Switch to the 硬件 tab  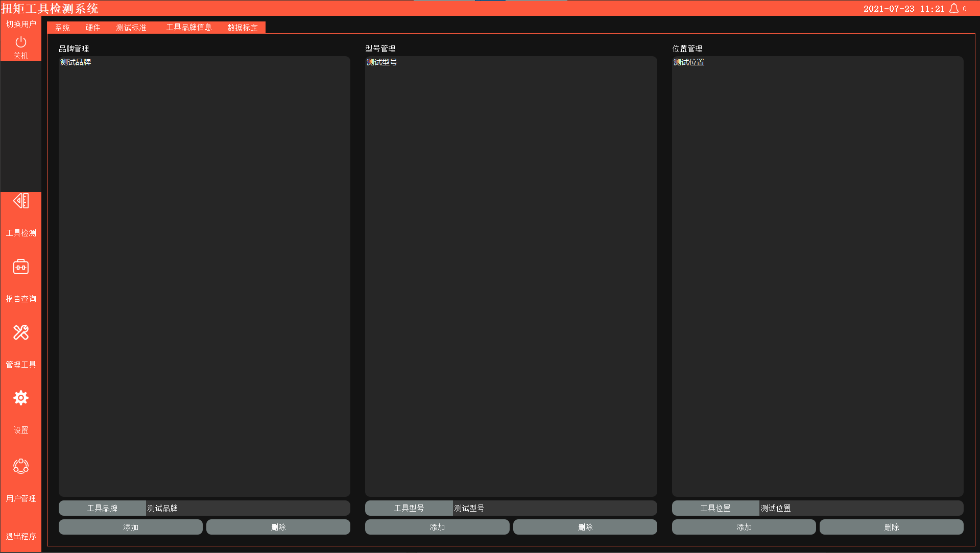pyautogui.click(x=93, y=28)
